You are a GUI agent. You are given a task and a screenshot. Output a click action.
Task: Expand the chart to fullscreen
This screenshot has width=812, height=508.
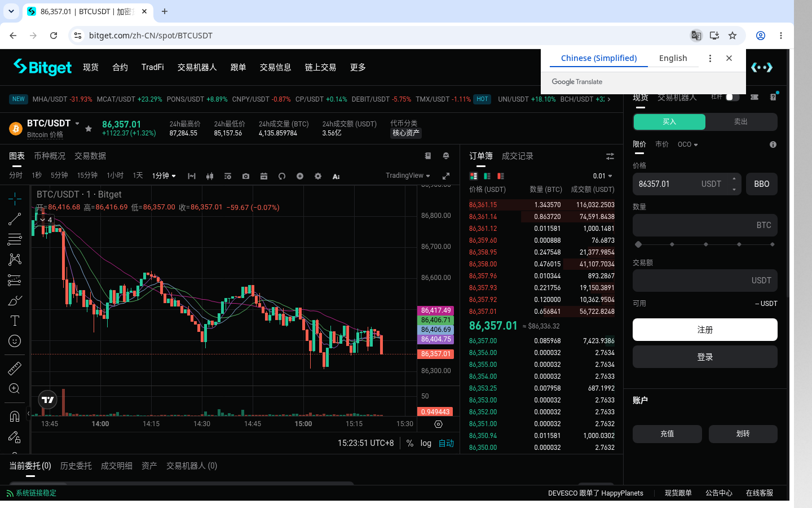pos(446,176)
